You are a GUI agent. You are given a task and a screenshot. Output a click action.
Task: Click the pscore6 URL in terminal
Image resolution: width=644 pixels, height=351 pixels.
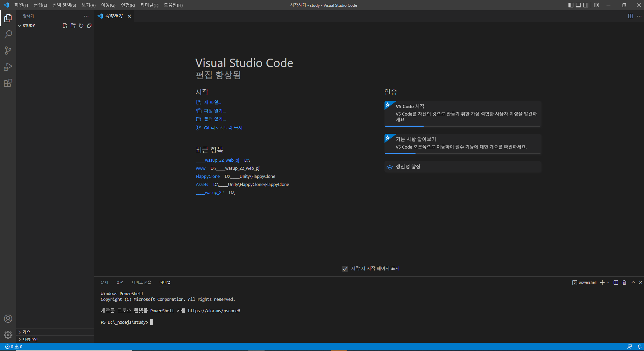214,311
